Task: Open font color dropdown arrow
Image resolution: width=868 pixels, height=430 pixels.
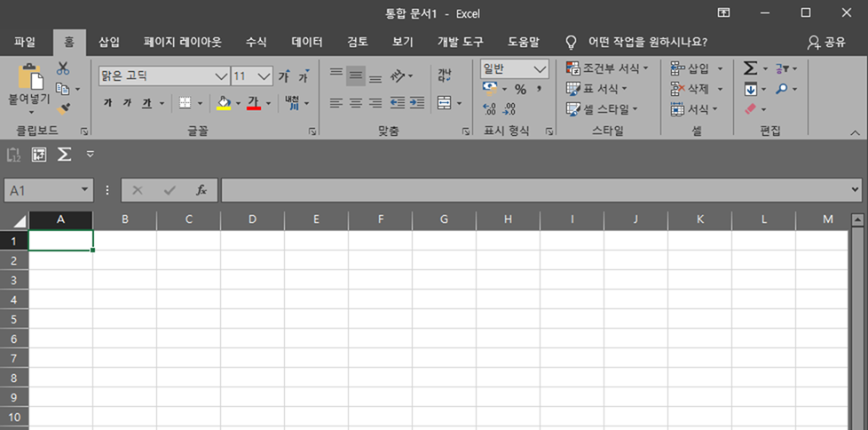Action: coord(269,103)
